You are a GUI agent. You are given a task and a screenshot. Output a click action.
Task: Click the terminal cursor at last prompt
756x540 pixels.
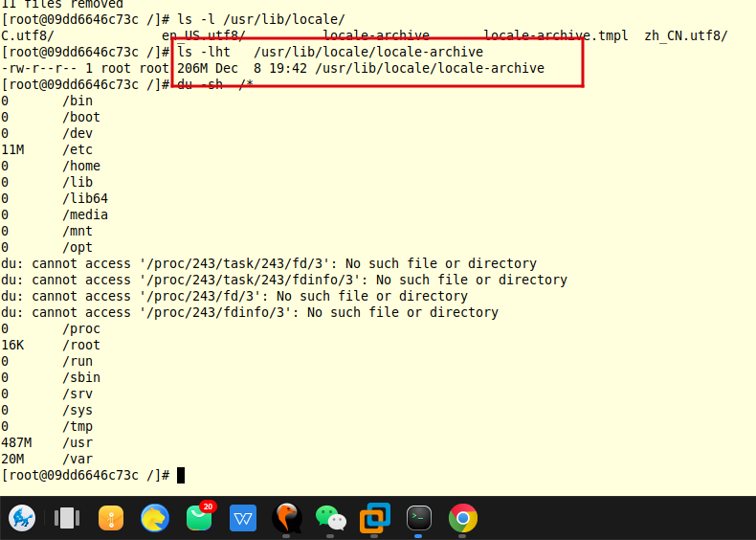click(x=181, y=475)
